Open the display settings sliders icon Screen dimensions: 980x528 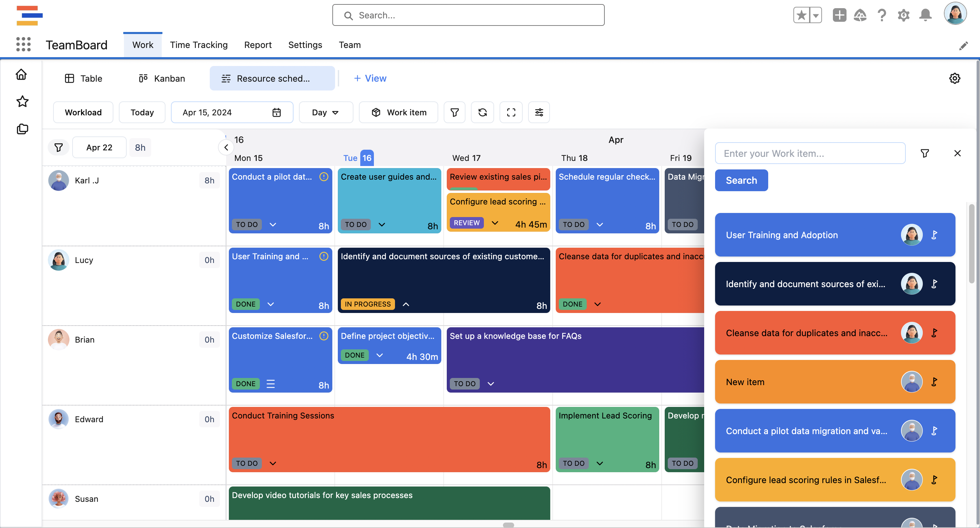click(x=539, y=112)
